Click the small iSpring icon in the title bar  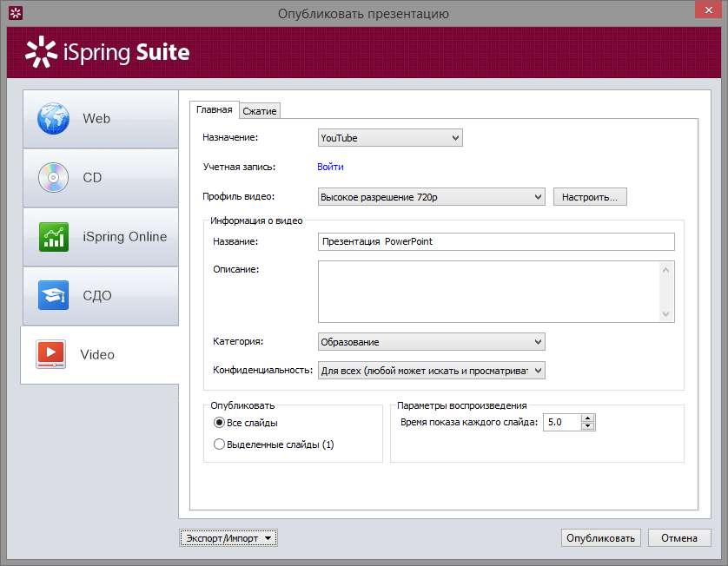(x=16, y=13)
